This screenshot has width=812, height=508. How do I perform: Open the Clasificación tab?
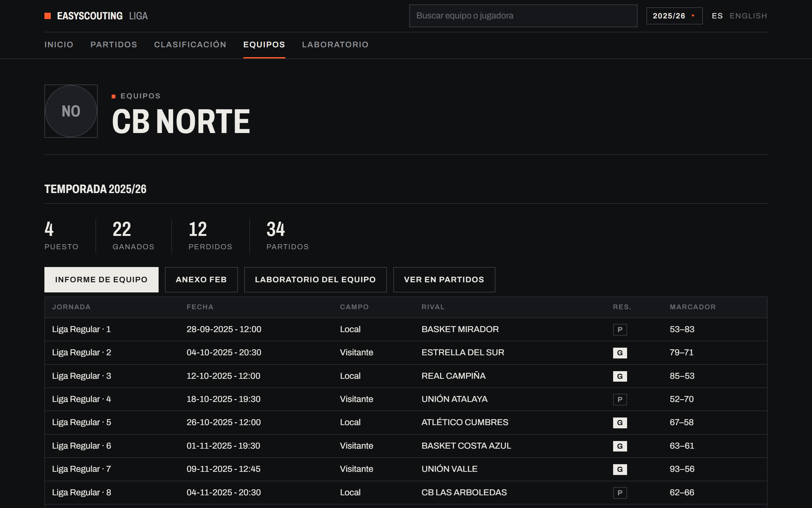[190, 45]
